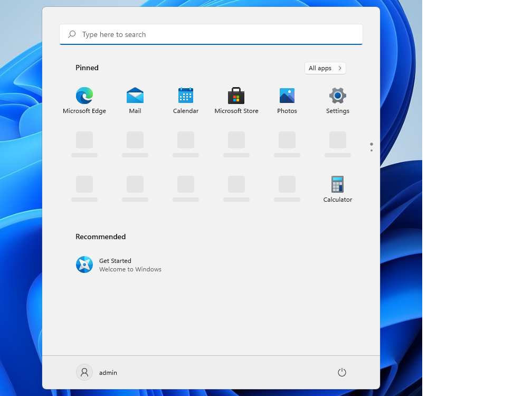This screenshot has width=532, height=396.
Task: Open Settings from pinned apps
Action: pos(338,97)
